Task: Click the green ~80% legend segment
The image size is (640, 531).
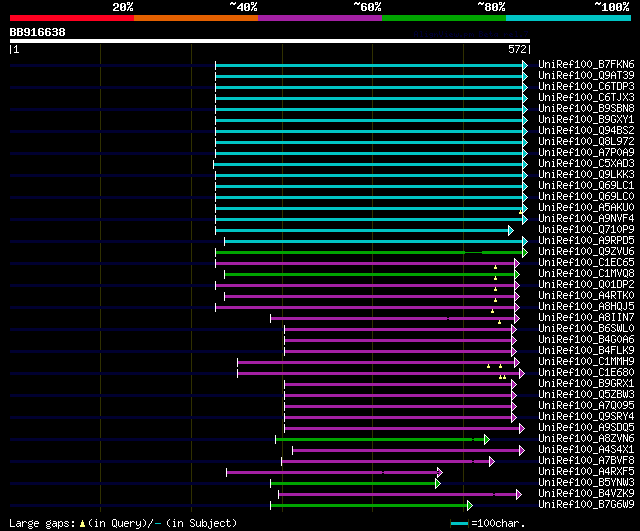Action: [x=444, y=18]
